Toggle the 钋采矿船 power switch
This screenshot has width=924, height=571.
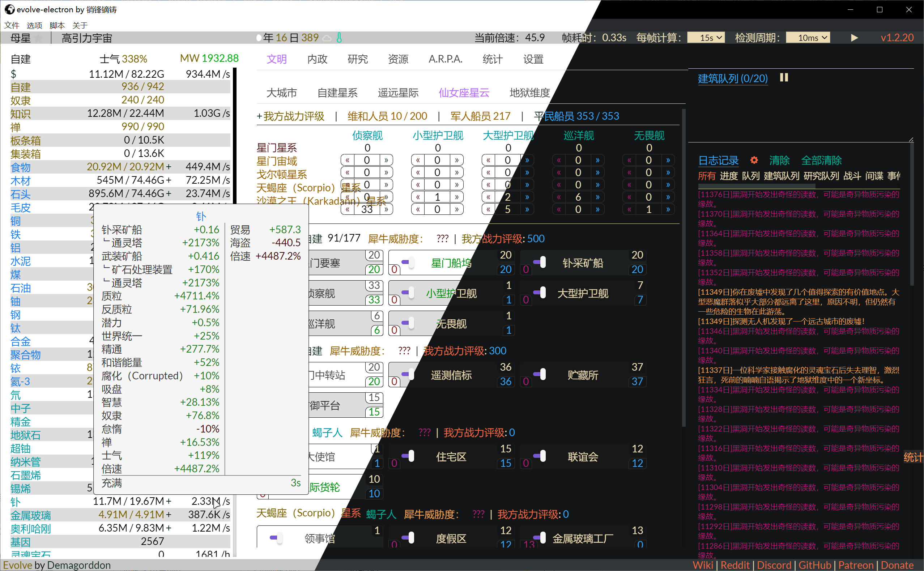coord(540,262)
